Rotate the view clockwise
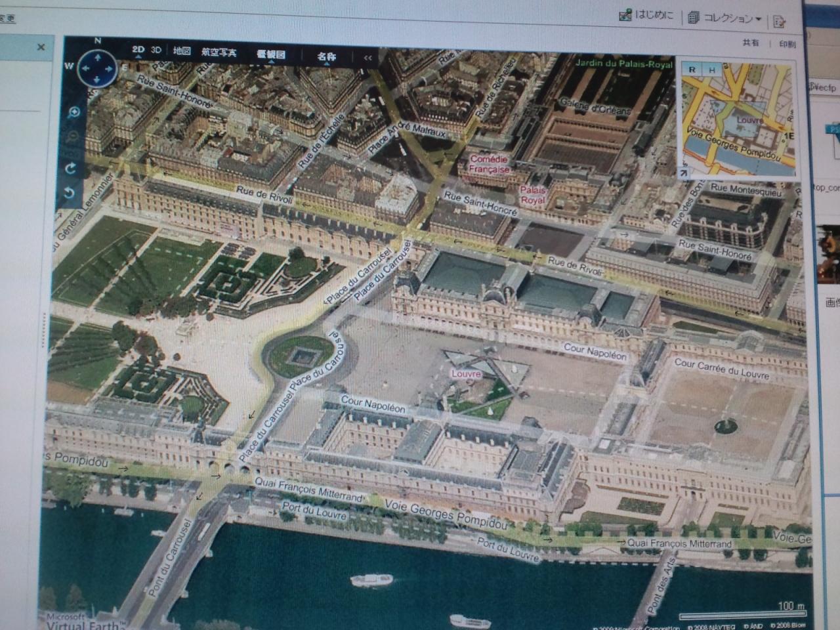 [x=71, y=169]
